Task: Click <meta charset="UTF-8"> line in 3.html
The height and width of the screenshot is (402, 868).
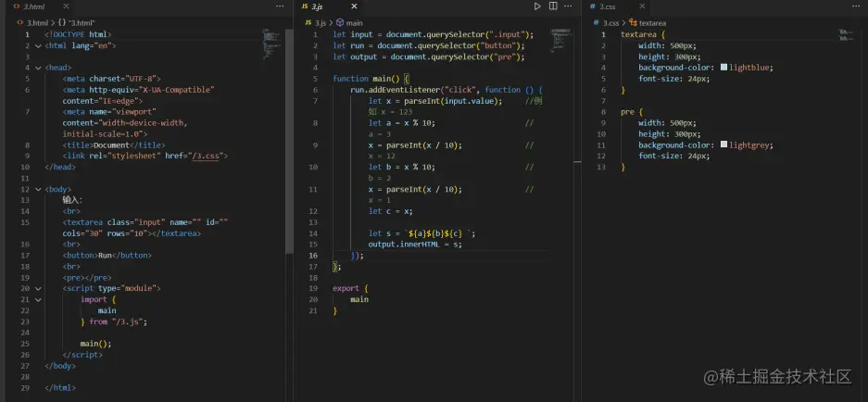Action: [x=111, y=79]
